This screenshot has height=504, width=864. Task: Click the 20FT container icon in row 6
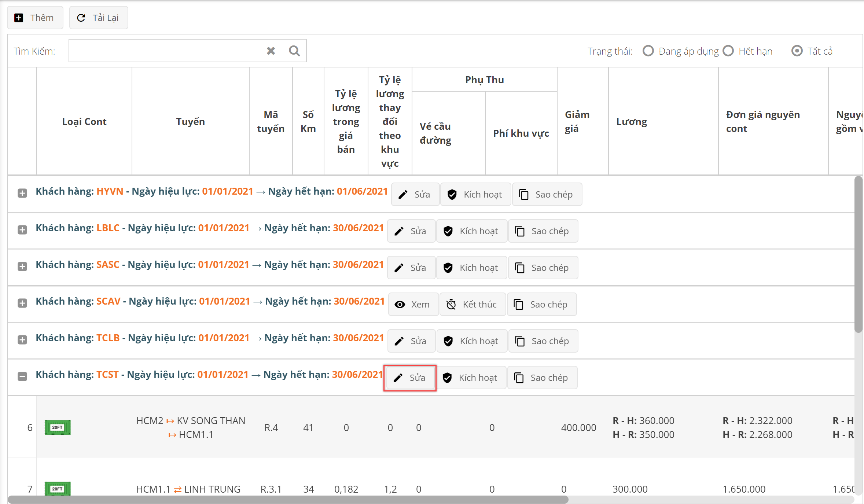(x=58, y=427)
